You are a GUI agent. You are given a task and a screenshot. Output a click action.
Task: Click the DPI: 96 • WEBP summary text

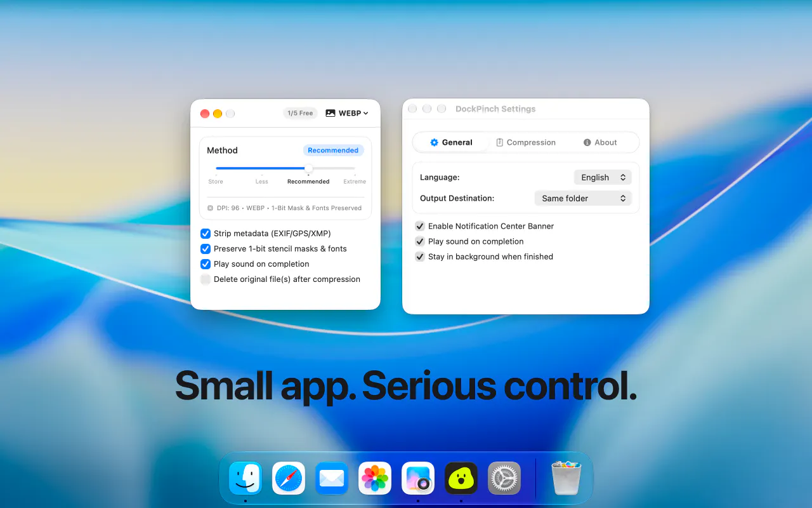coord(289,208)
